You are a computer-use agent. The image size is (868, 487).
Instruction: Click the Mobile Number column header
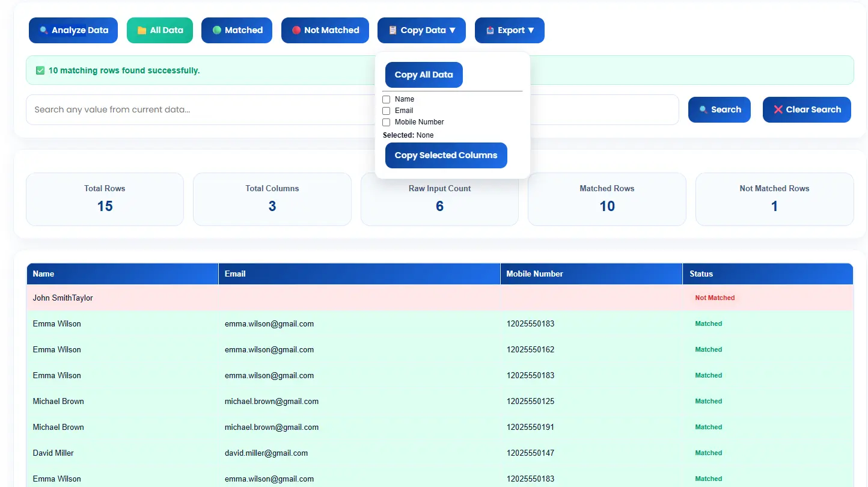[x=591, y=274]
